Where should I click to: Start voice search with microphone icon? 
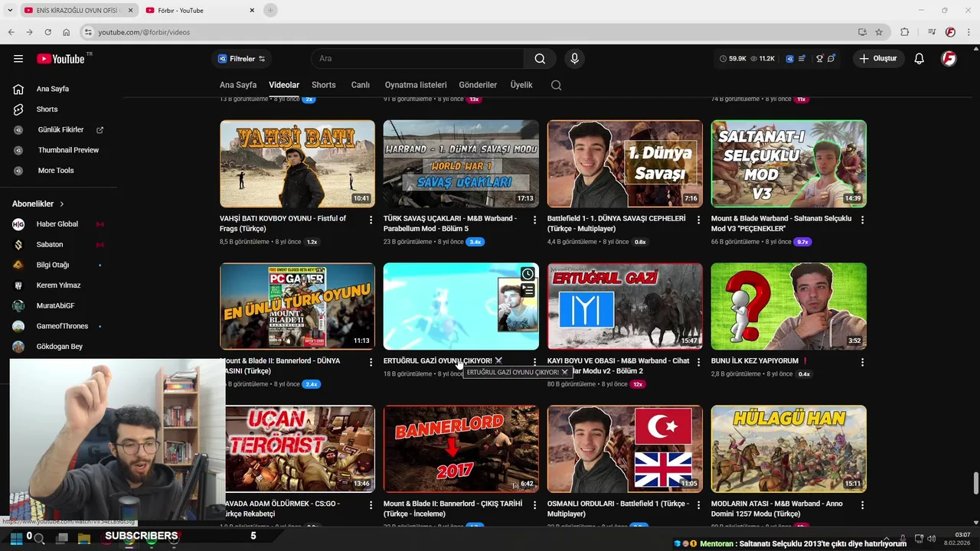coord(574,59)
